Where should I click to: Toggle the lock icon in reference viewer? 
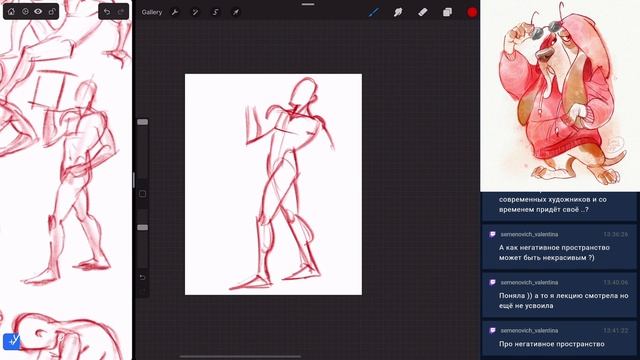coord(51,11)
